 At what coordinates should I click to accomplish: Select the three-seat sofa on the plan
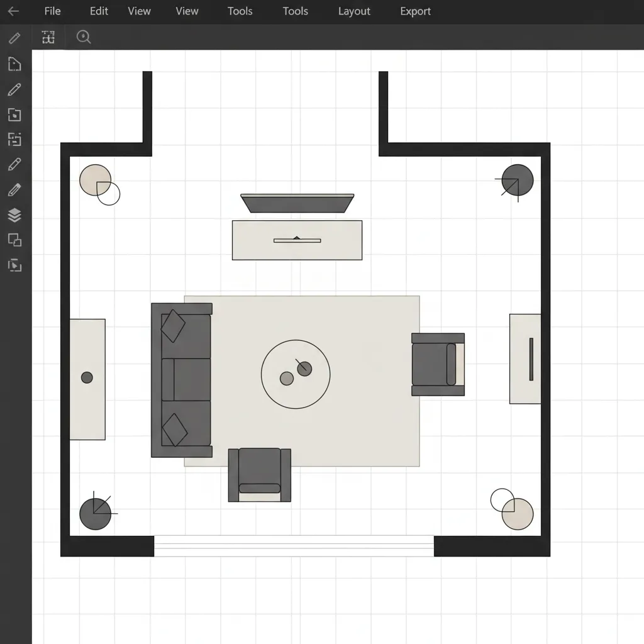coord(182,380)
